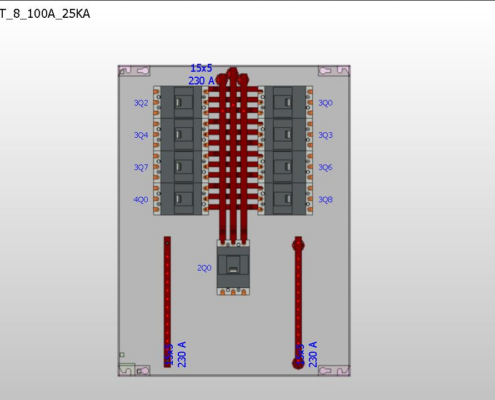Select the bottom-left enclosure mounting bracket
Image resolution: width=495 pixels, height=400 pixels.
134,371
